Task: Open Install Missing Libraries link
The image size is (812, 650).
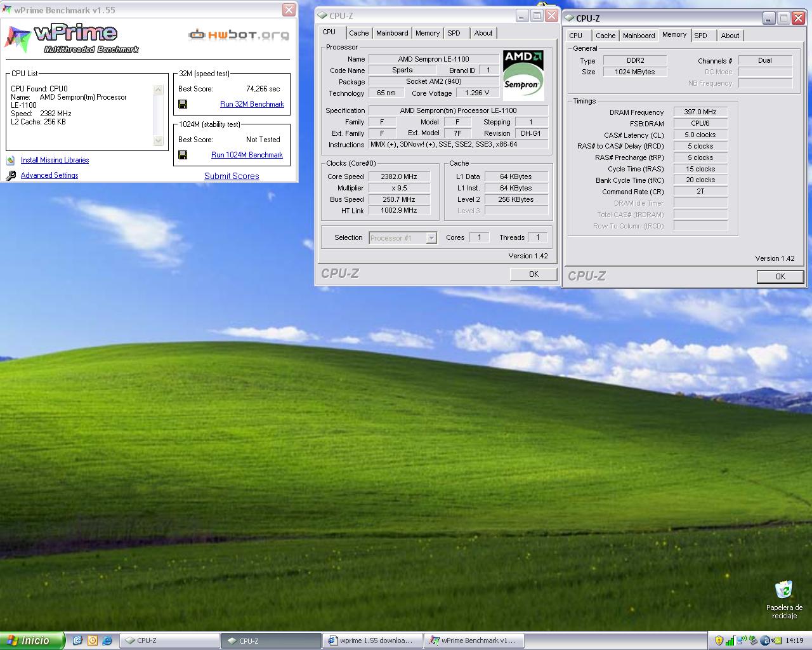Action: pos(55,160)
